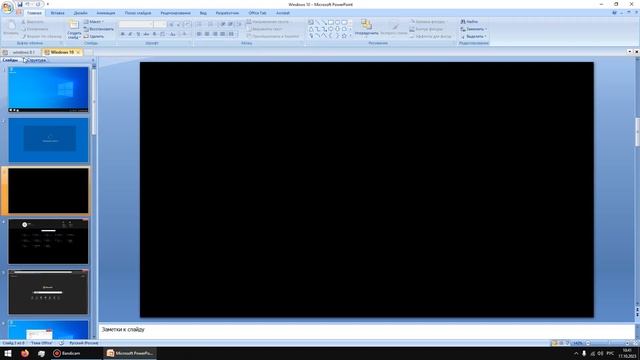Select the fourth slide thumbnail
Screen dimensions: 640x360
tap(48, 241)
